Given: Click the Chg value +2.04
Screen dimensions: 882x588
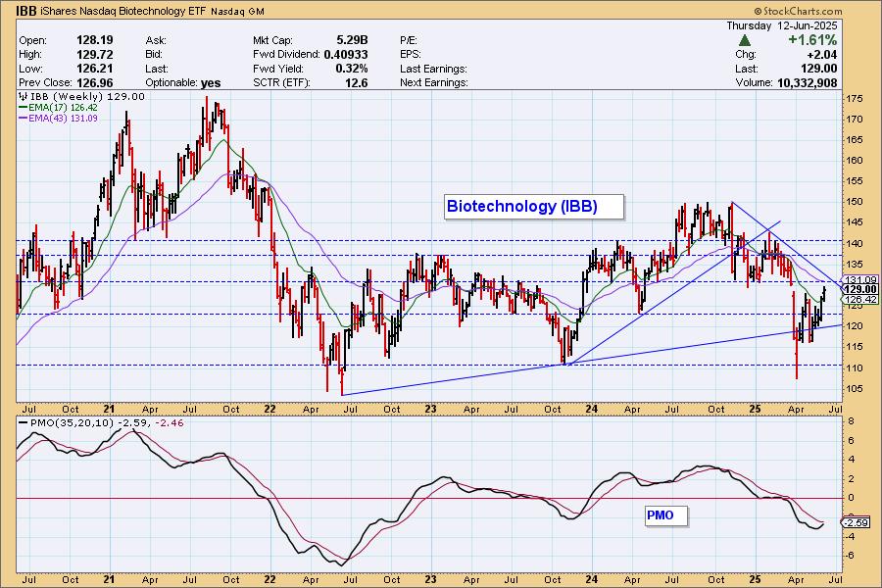Looking at the screenshot, I should click(x=822, y=55).
